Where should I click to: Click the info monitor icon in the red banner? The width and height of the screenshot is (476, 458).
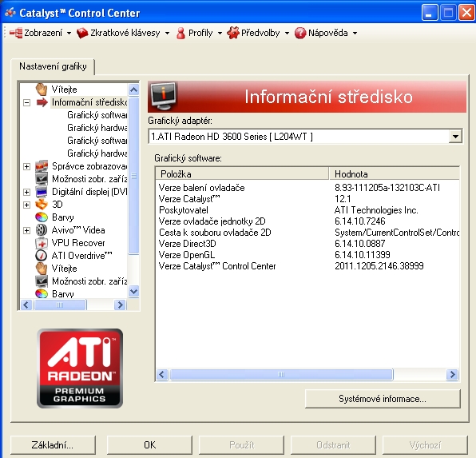[x=164, y=97]
